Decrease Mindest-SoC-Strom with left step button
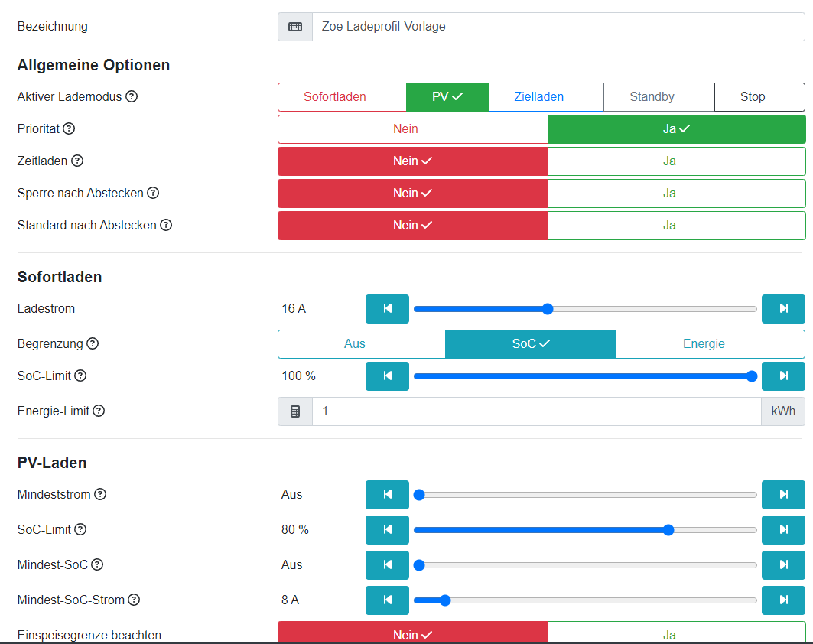 387,600
